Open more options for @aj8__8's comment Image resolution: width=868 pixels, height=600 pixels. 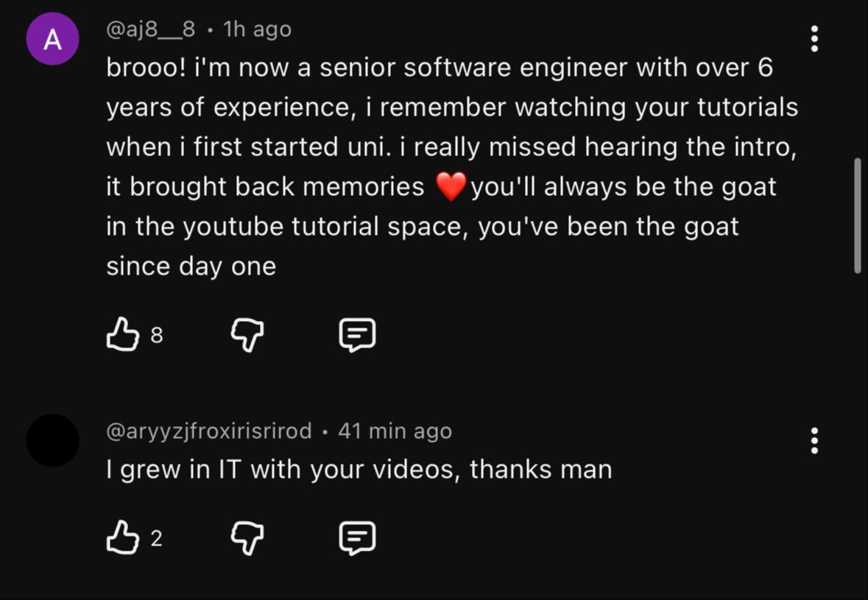(814, 39)
